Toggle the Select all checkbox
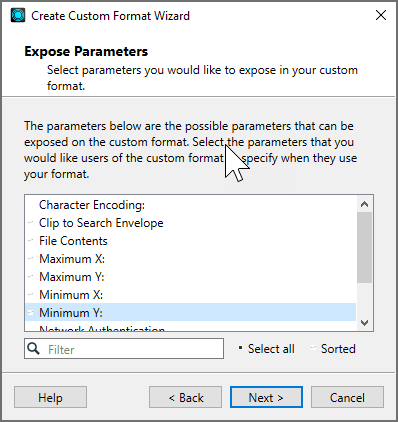 pos(240,348)
